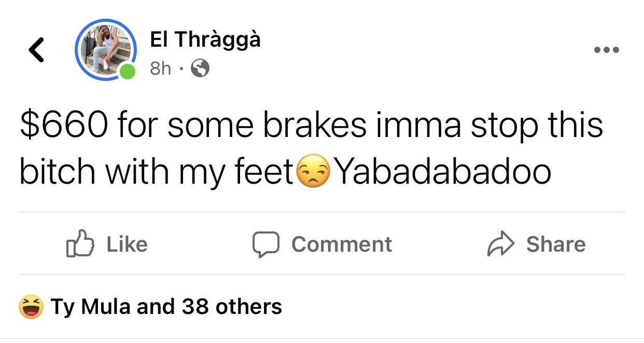Click the laughing reaction emoji

[31, 307]
